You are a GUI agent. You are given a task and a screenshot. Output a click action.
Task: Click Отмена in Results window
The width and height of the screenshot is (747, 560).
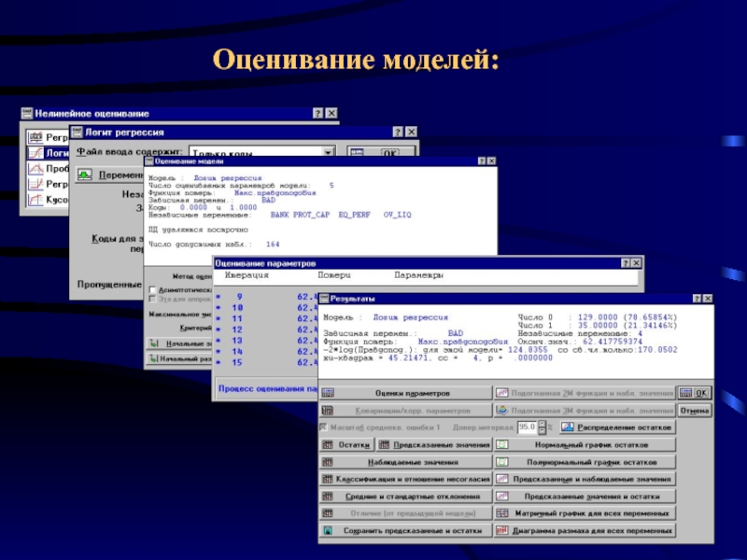pyautogui.click(x=695, y=411)
